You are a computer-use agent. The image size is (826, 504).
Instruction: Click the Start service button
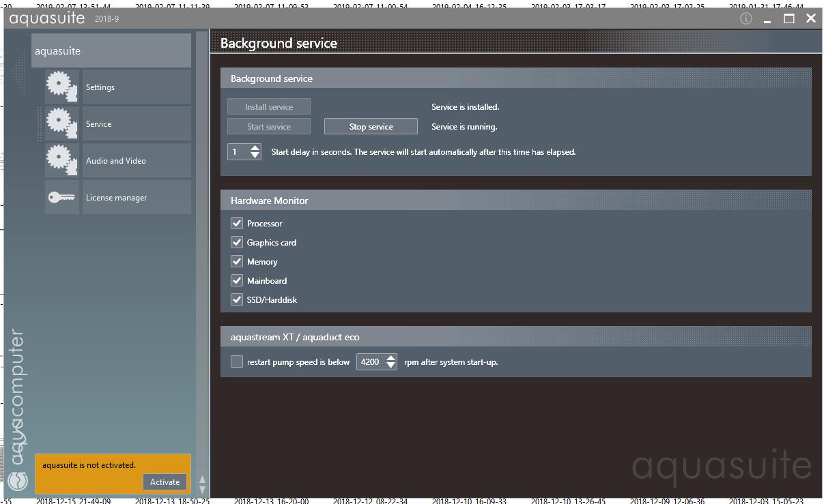point(269,126)
